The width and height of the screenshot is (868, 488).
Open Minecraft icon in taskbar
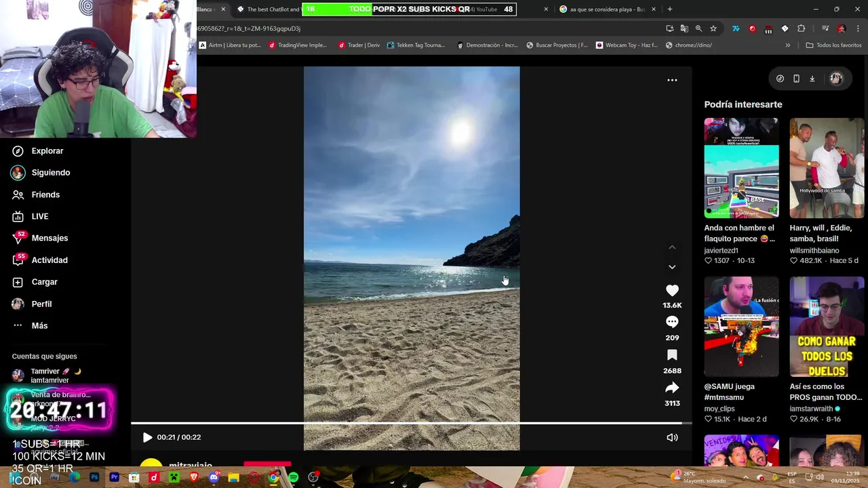(174, 477)
